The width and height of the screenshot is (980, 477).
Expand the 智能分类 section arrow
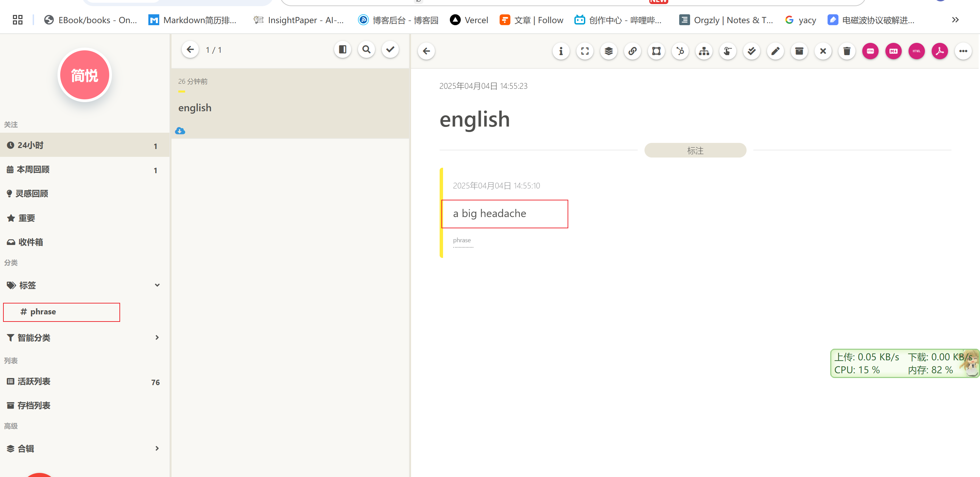pos(157,338)
